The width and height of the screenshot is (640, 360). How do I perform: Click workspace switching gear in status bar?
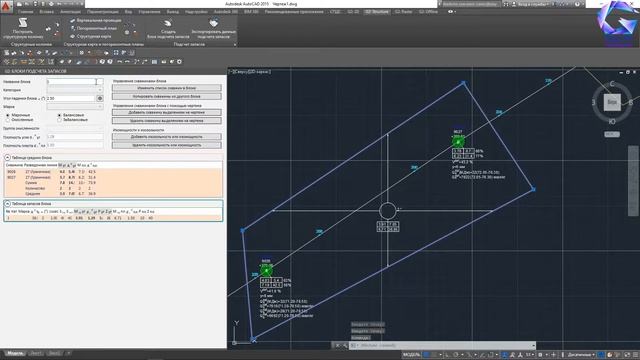[541, 355]
